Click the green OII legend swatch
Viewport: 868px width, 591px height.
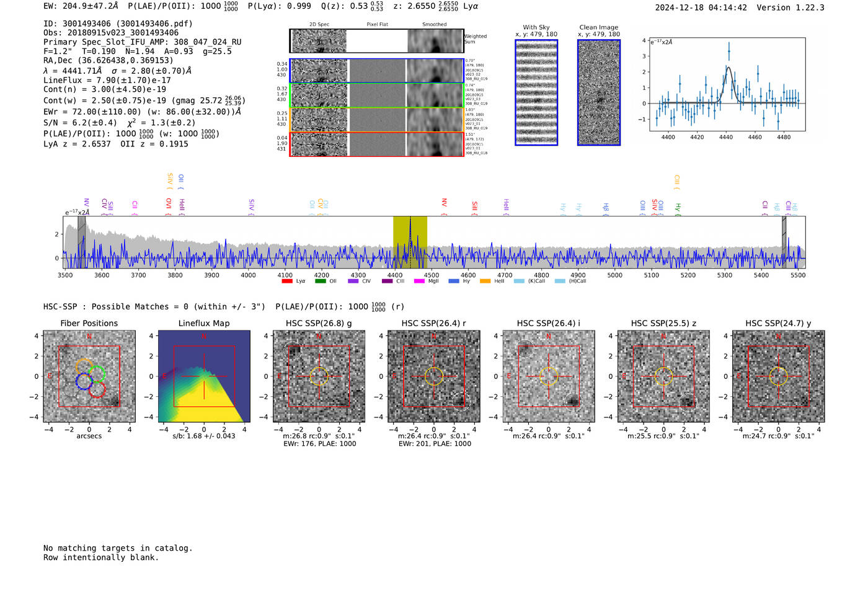(320, 281)
